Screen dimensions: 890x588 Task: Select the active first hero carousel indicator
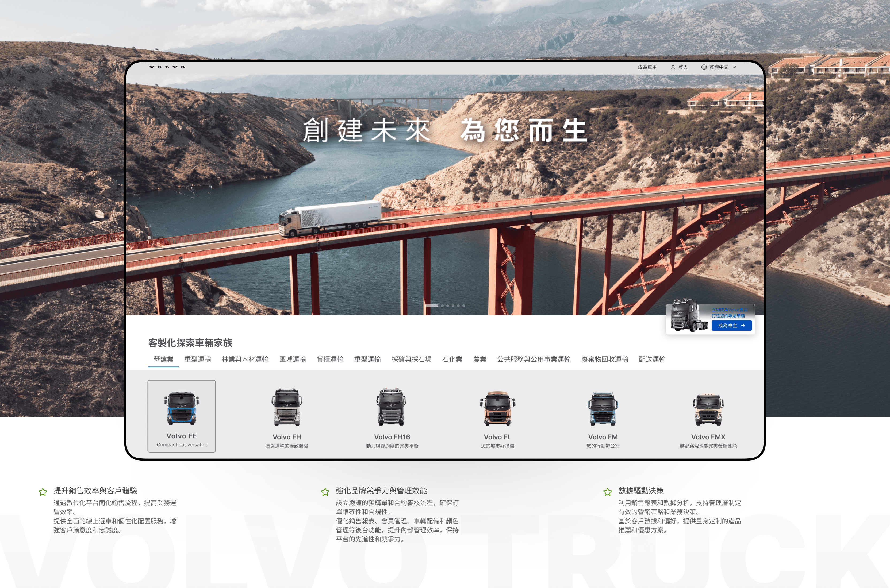tap(432, 305)
